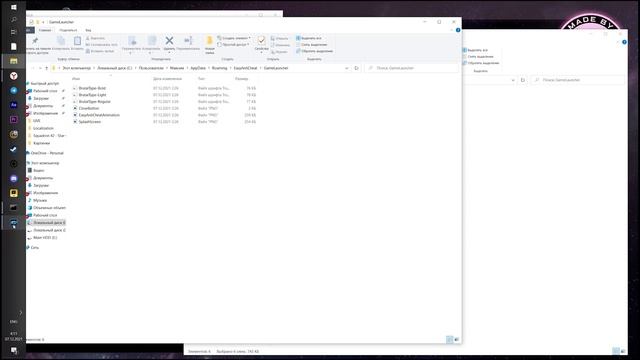The height and width of the screenshot is (360, 640).
Task: Switch to the Главная ribbon tab
Action: (x=45, y=30)
